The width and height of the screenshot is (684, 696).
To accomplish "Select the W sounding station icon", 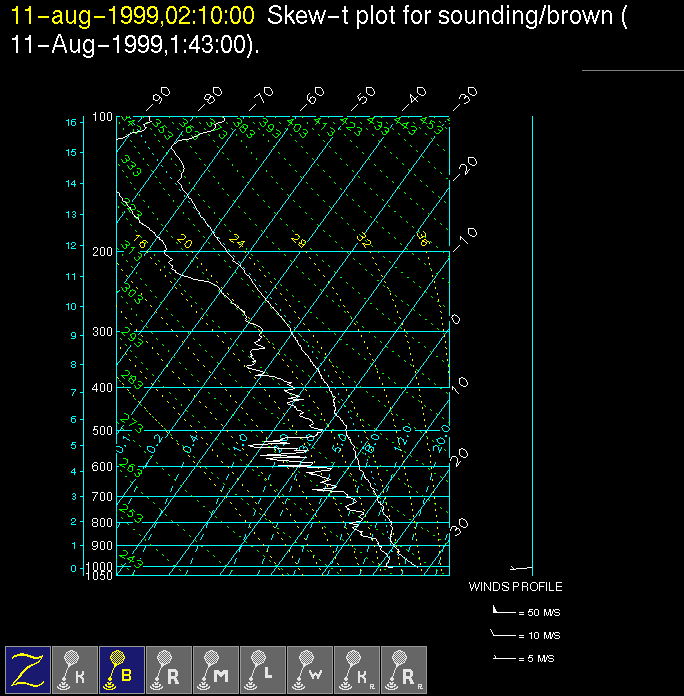I will [310, 669].
